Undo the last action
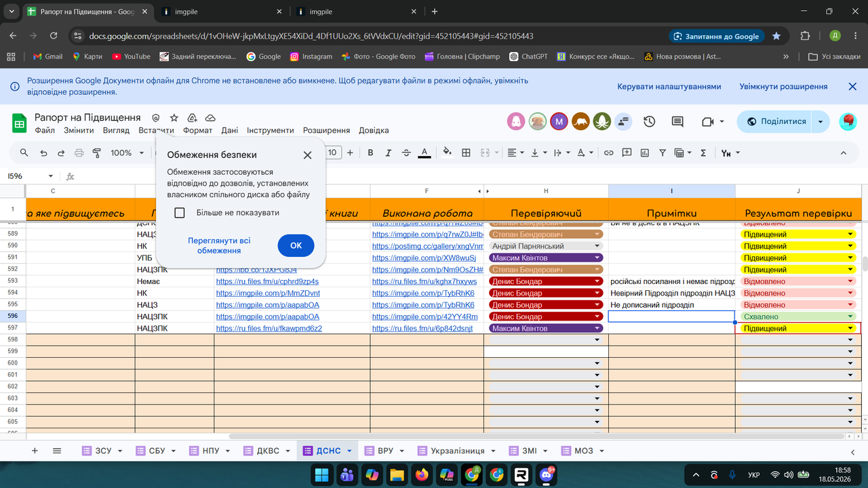This screenshot has height=488, width=868. [x=43, y=153]
